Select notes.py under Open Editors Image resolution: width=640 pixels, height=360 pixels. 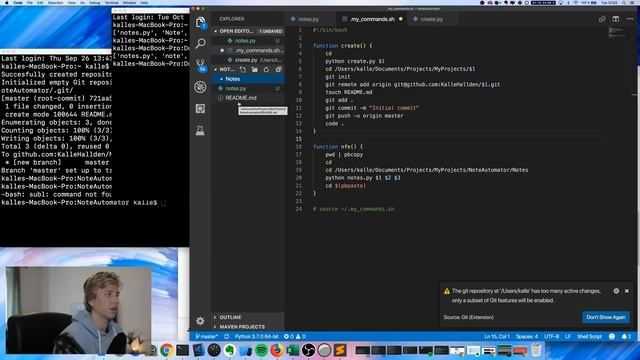tap(248, 41)
